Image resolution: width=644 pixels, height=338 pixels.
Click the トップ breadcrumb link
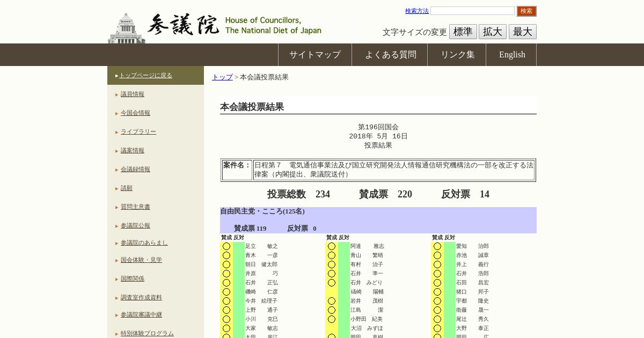point(222,77)
